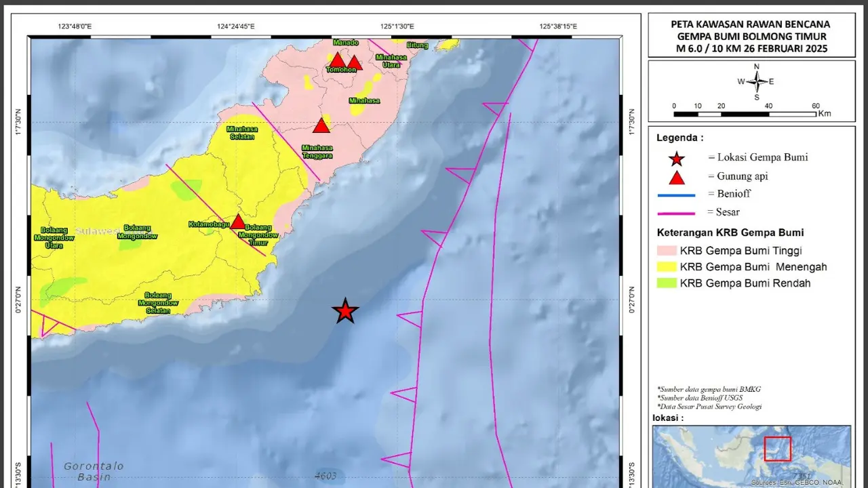The height and width of the screenshot is (488, 868).
Task: Click the '*Sumber data Benioff USGS' note
Action: 700,398
